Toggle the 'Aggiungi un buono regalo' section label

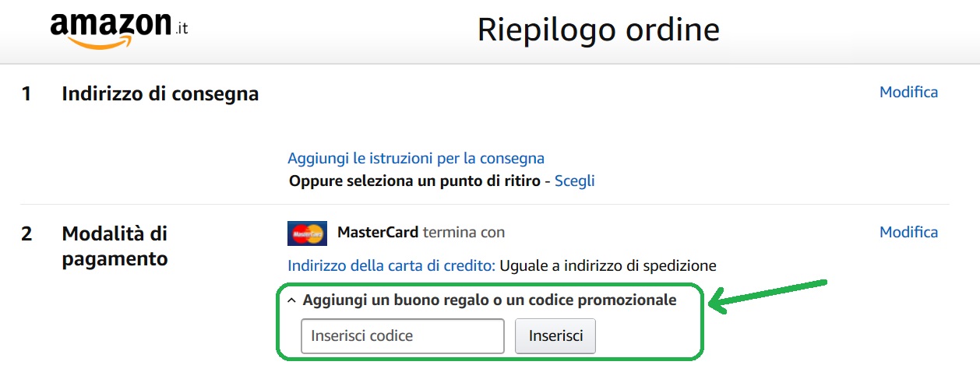tap(489, 300)
